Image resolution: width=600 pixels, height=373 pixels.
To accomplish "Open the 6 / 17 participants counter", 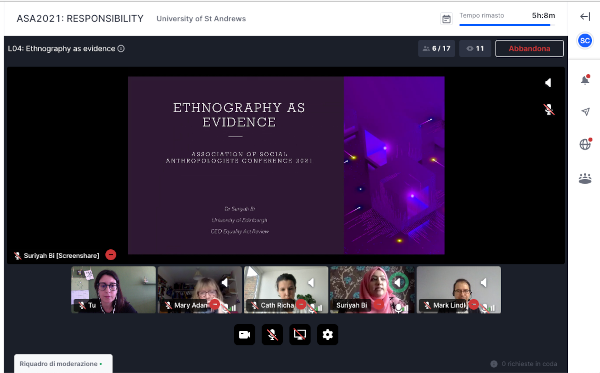I will point(437,49).
